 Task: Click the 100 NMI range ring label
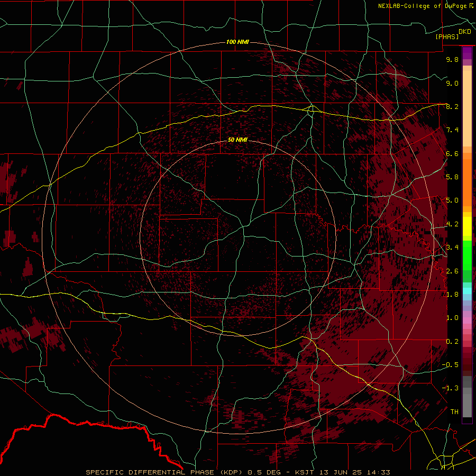[x=237, y=42]
